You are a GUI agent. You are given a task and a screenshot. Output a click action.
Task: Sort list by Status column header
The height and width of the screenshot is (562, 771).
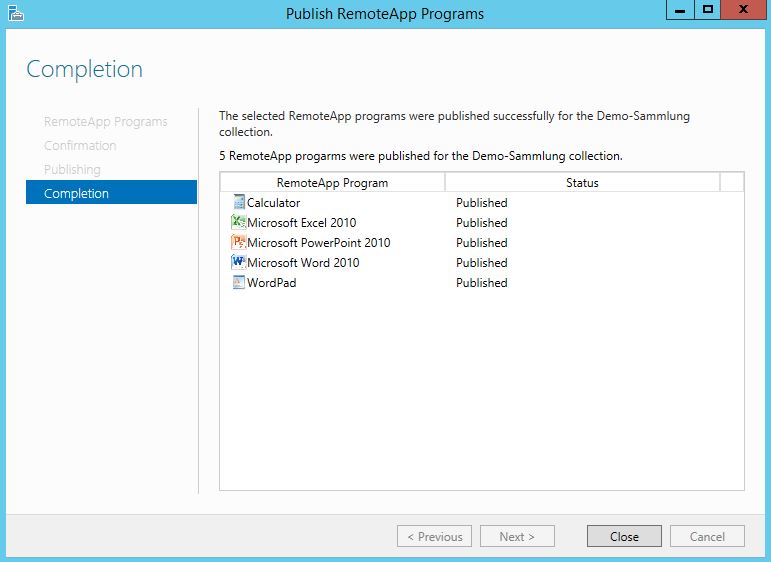[582, 183]
